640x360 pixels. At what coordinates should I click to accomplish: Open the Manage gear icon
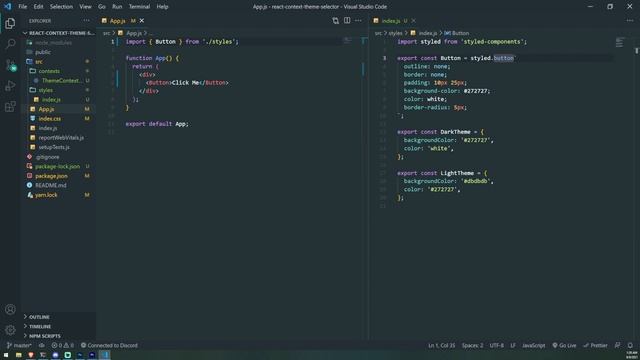10,330
